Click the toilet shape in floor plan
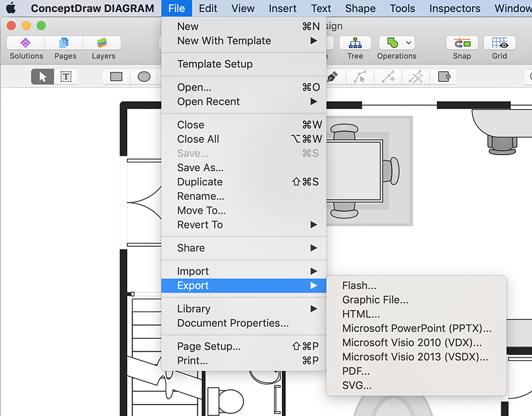532x416 pixels. pos(226,402)
